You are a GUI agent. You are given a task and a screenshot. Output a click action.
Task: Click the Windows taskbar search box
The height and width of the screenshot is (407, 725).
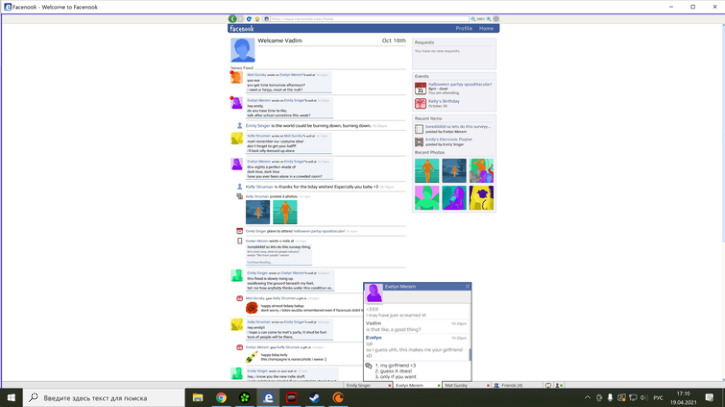[x=104, y=398]
